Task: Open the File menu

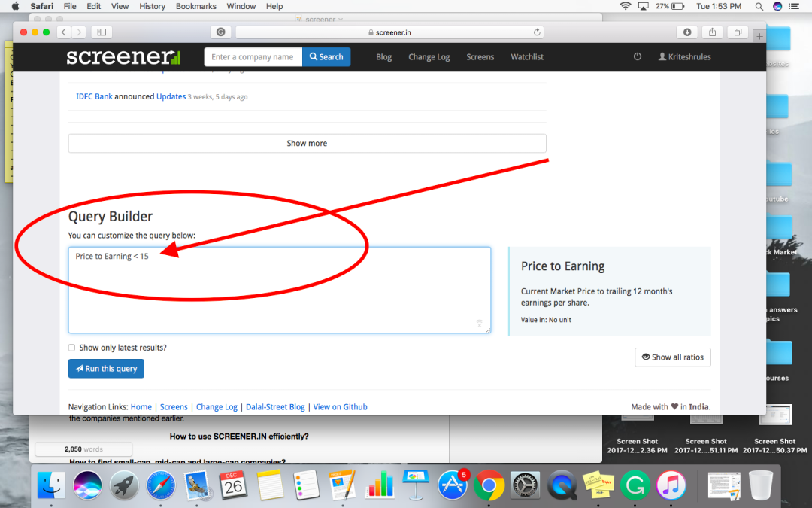Action: click(x=70, y=6)
